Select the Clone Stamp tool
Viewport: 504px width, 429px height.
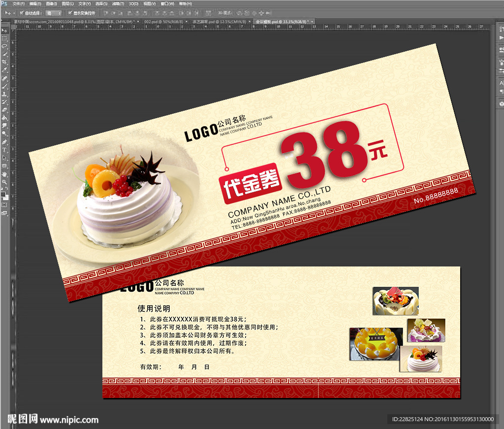(4, 93)
